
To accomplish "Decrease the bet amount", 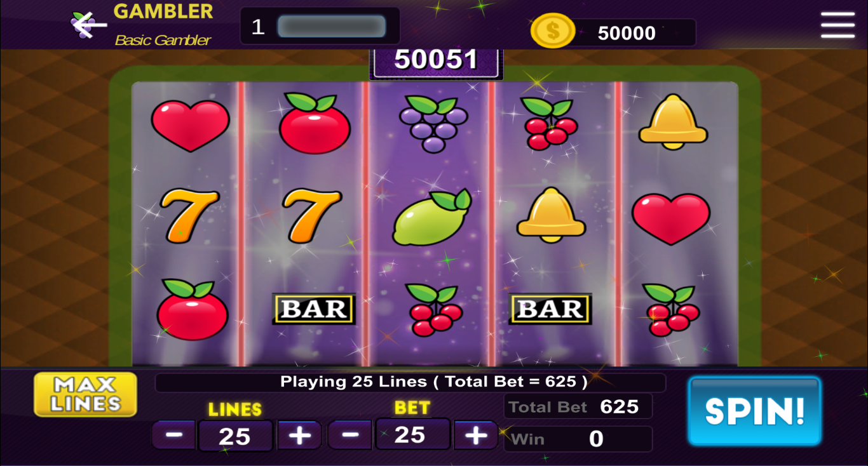I will (349, 435).
